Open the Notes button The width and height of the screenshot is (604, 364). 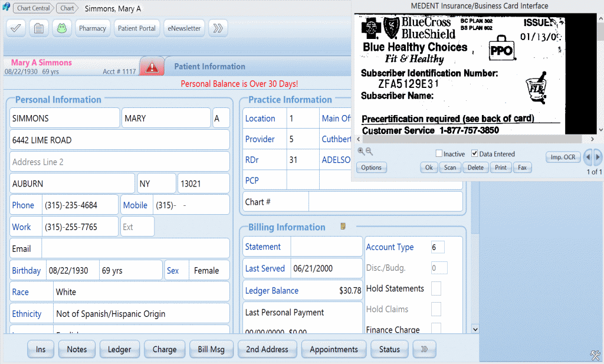(x=77, y=349)
